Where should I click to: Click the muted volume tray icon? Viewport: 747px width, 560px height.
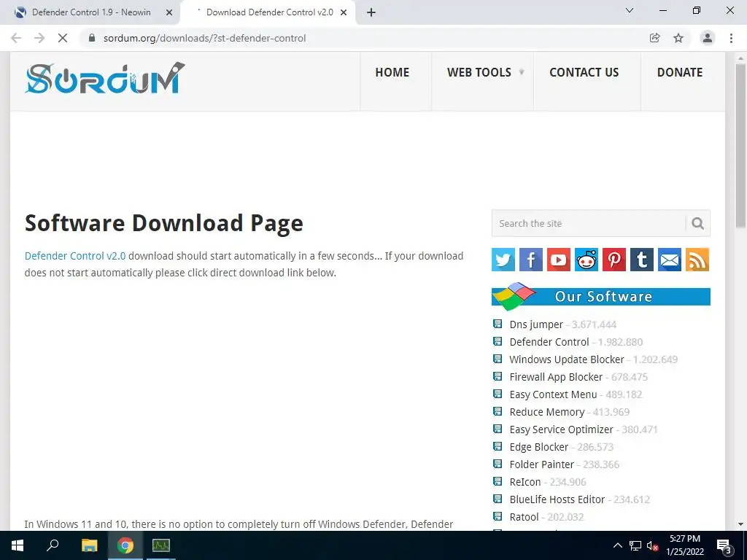(652, 545)
